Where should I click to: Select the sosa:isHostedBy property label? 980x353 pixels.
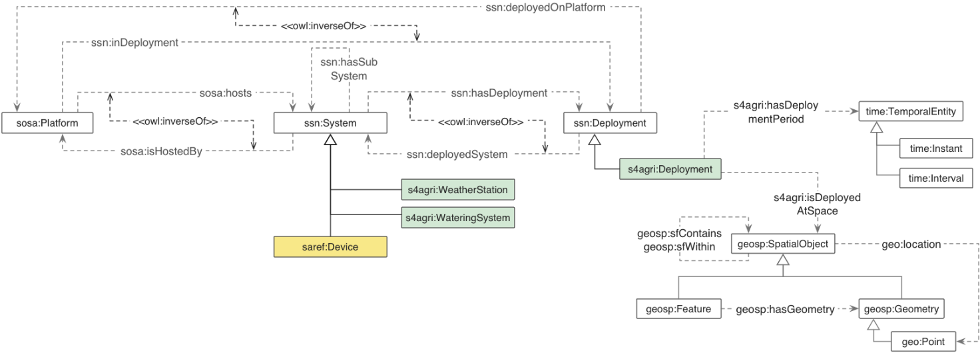(161, 151)
